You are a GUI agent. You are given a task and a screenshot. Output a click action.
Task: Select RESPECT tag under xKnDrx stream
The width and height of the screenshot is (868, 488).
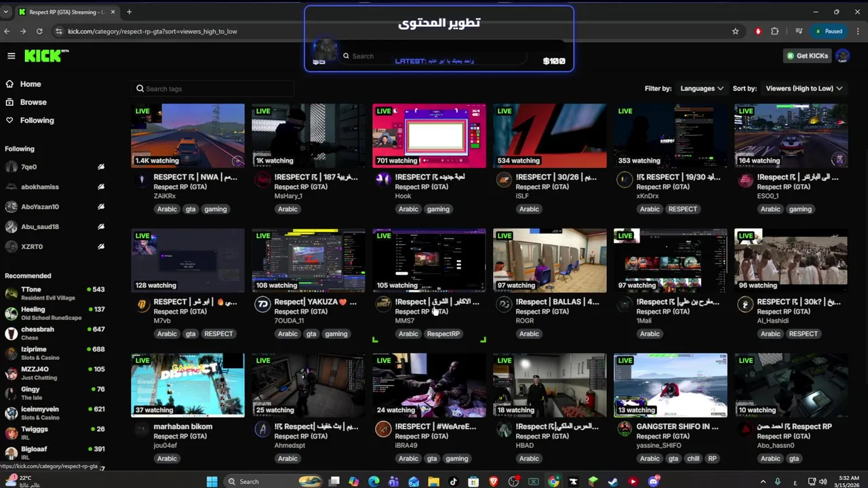coord(682,209)
